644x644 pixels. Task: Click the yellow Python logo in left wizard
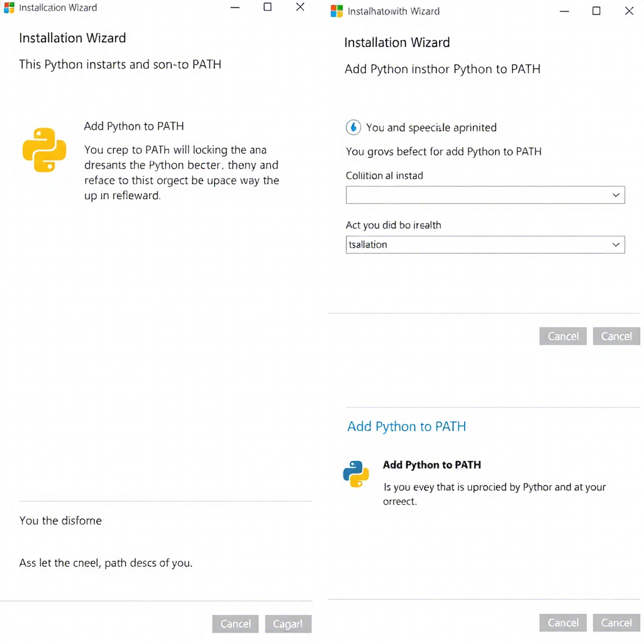pyautogui.click(x=44, y=150)
